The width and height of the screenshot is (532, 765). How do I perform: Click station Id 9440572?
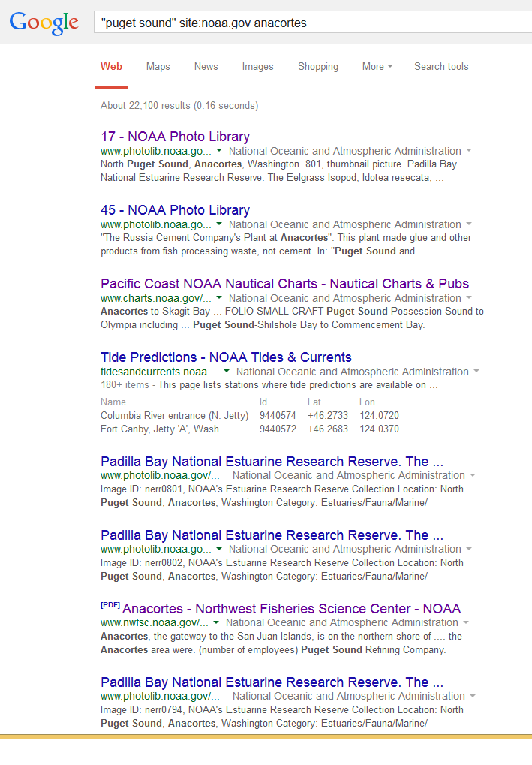(x=278, y=429)
